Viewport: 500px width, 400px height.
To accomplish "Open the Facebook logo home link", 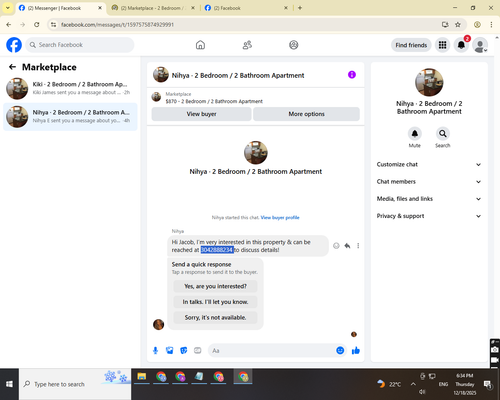I will (14, 45).
